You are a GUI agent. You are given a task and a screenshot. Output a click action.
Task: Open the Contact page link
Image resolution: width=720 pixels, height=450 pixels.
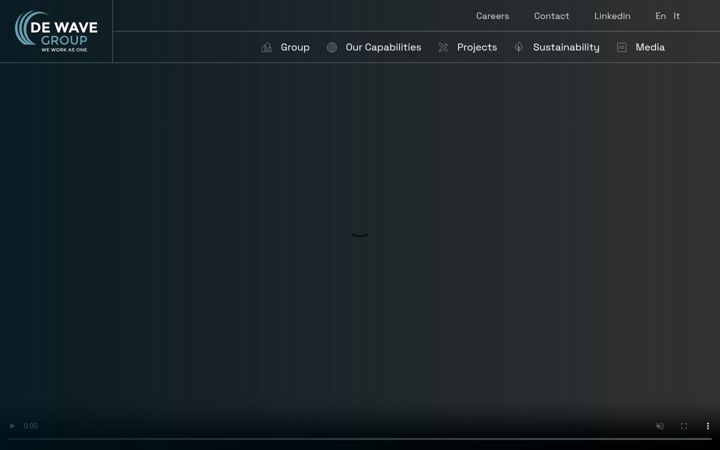(551, 16)
